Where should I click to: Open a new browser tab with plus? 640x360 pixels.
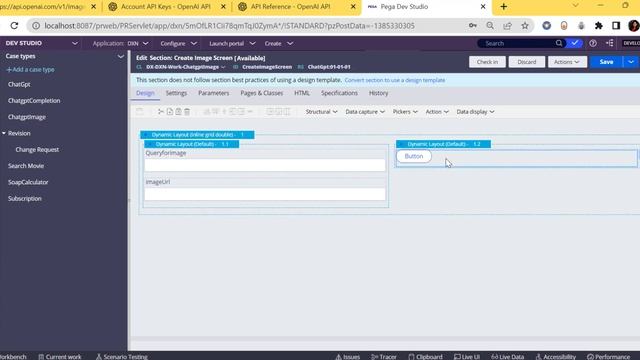click(504, 7)
